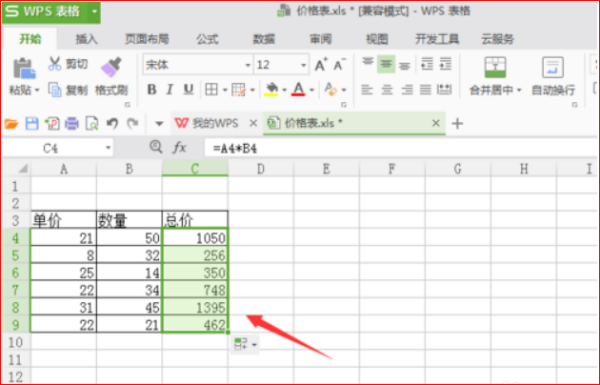Open the 开始 ribbon tab
Screen dimensions: 600x385
30,39
